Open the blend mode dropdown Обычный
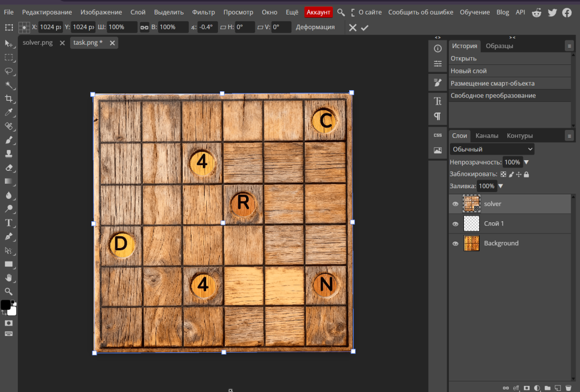580x392 pixels. click(x=492, y=149)
